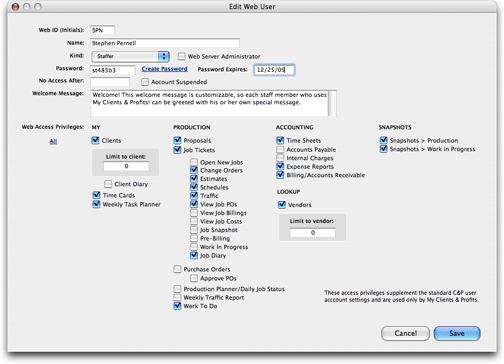Toggle the View Job POs checkbox
The width and height of the screenshot is (504, 364).
click(x=194, y=204)
